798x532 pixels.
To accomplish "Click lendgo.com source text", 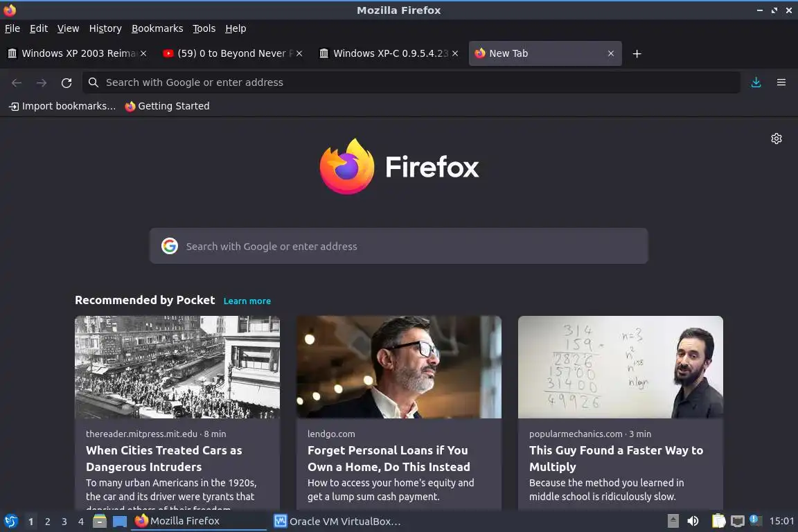I will click(x=331, y=434).
